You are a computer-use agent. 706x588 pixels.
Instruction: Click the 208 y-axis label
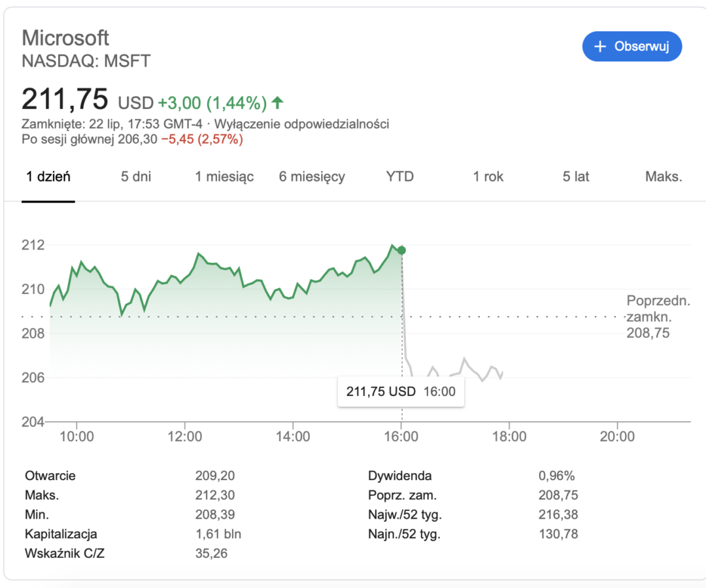coord(33,333)
